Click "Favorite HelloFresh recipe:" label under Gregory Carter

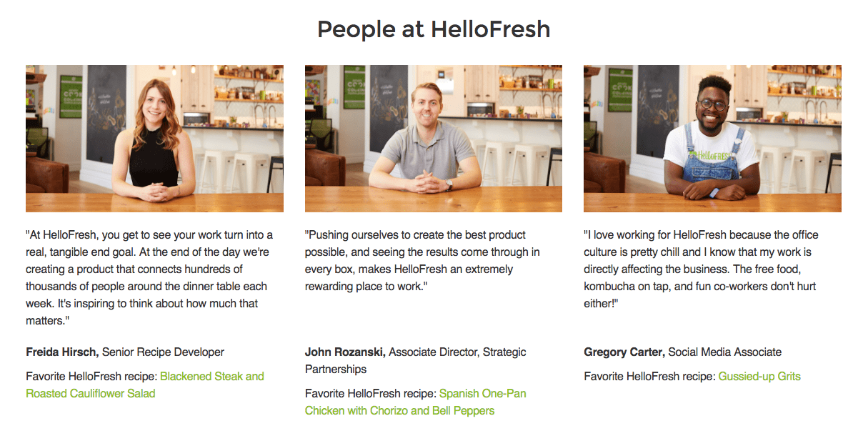(649, 376)
